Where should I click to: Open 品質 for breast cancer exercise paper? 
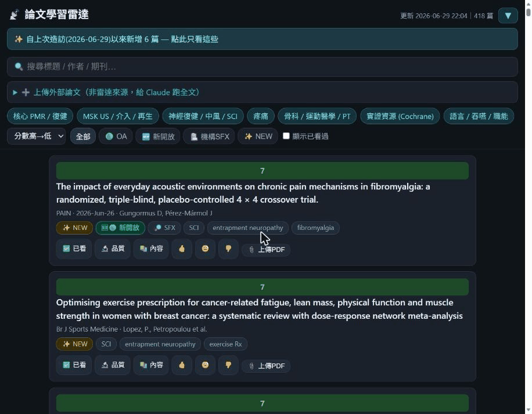point(113,365)
